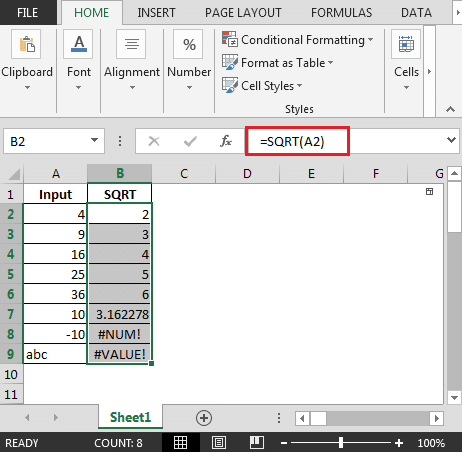Click the zoom slider handle
Viewport: 462px width, 452px height.
pos(341,443)
